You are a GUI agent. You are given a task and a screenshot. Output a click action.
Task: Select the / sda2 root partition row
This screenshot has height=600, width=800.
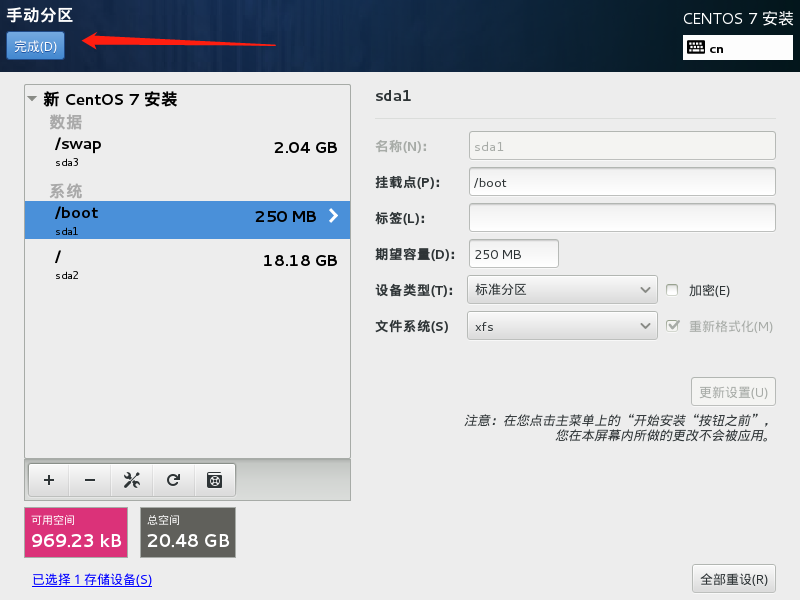188,264
